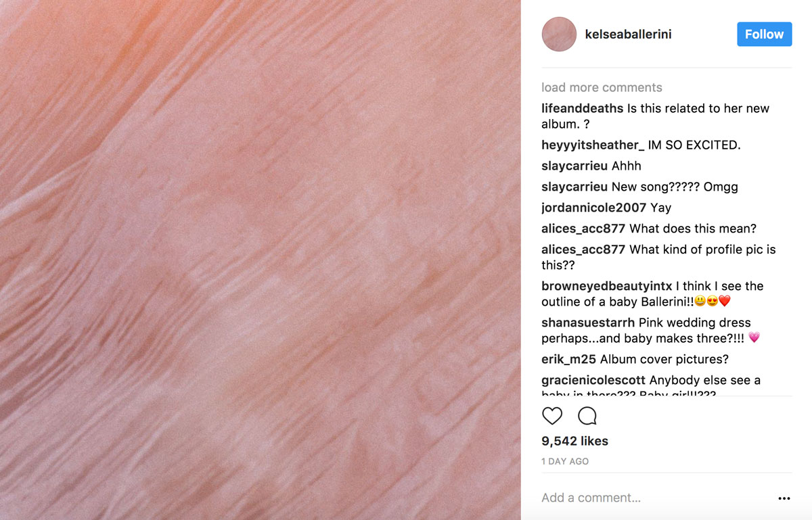Open the 1 DAY AGO timestamp

[x=565, y=461]
